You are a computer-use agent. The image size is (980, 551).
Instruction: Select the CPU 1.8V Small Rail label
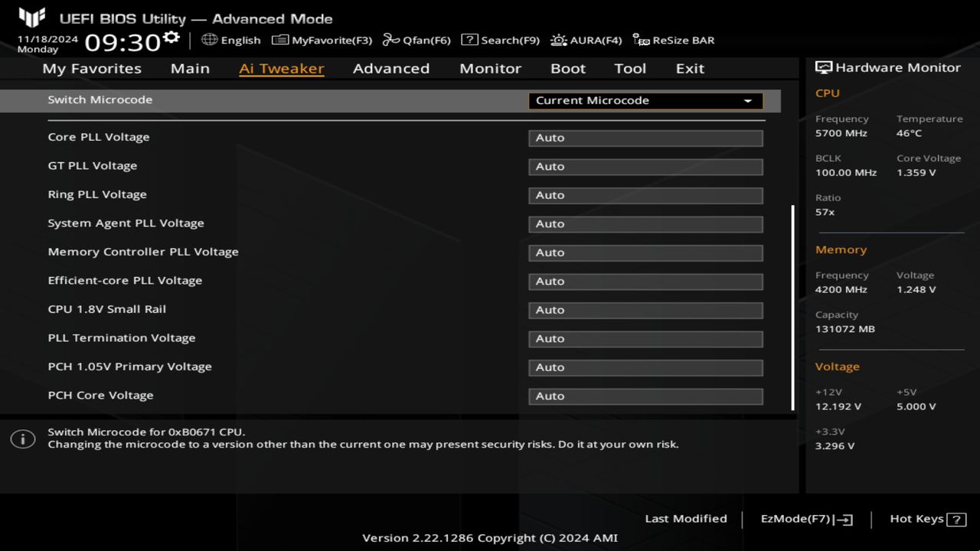[107, 309]
